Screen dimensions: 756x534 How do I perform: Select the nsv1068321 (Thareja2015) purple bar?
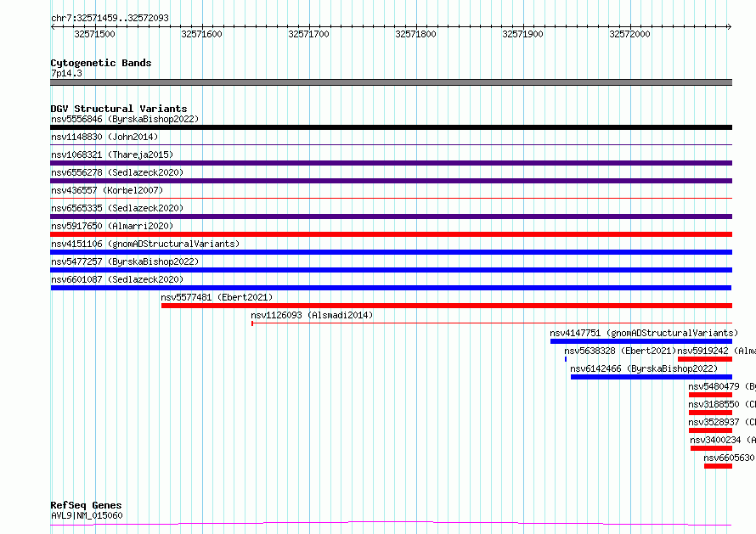[391, 163]
